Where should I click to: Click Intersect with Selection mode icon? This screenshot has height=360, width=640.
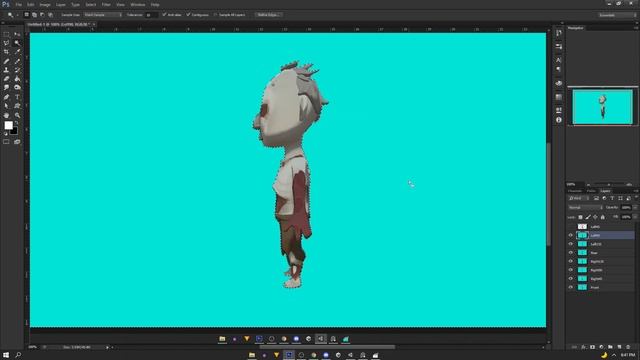click(51, 15)
